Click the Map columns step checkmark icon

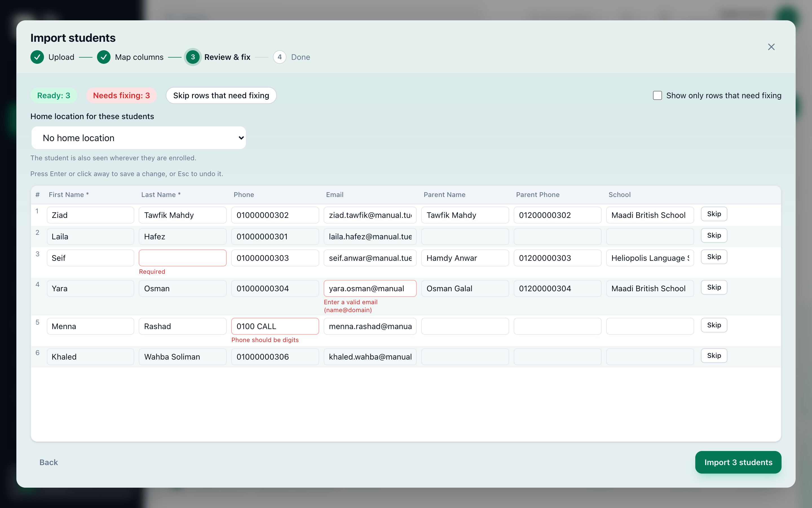click(x=104, y=57)
